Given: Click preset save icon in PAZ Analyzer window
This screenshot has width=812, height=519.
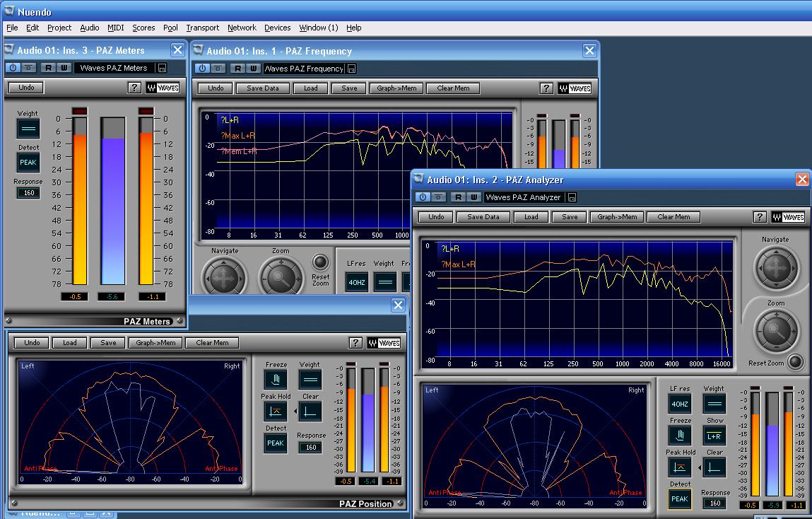Looking at the screenshot, I should point(572,197).
